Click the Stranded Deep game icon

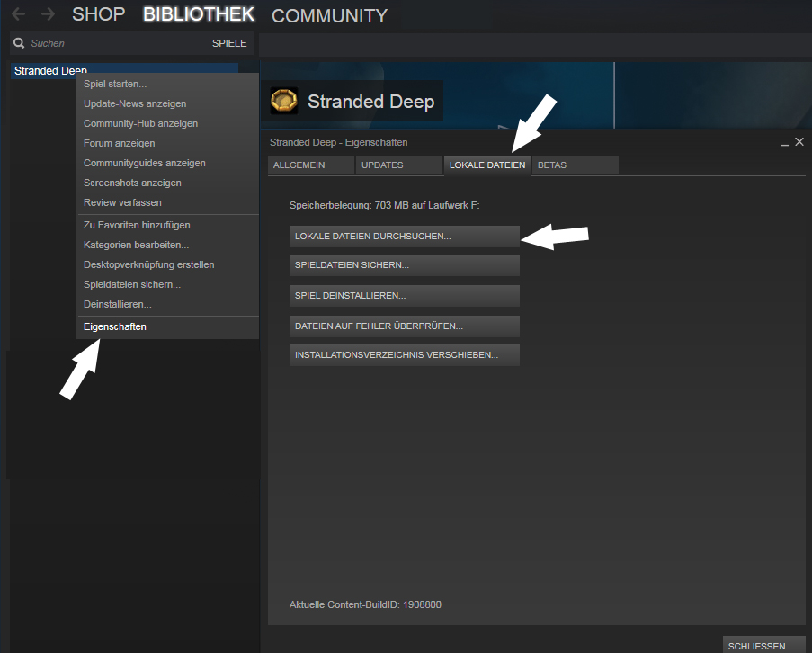coord(284,102)
